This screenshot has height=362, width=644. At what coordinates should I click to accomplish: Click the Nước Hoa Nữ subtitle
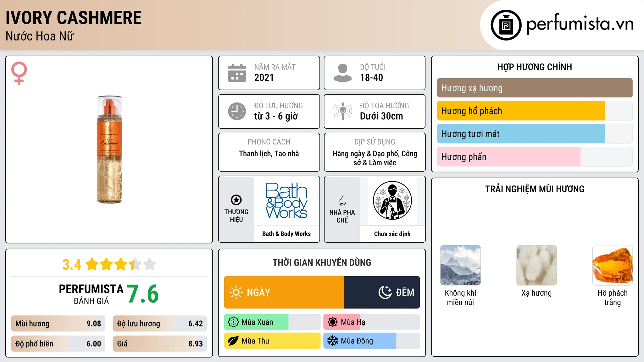click(x=40, y=36)
